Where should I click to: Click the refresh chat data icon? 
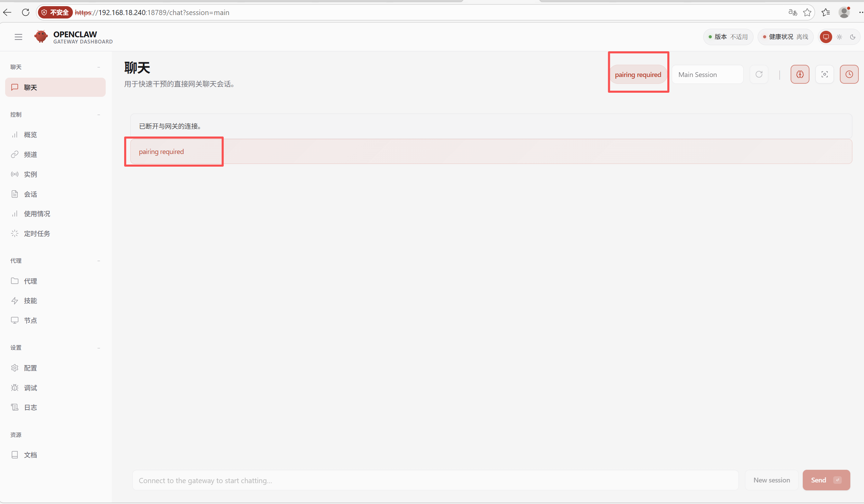(x=759, y=74)
